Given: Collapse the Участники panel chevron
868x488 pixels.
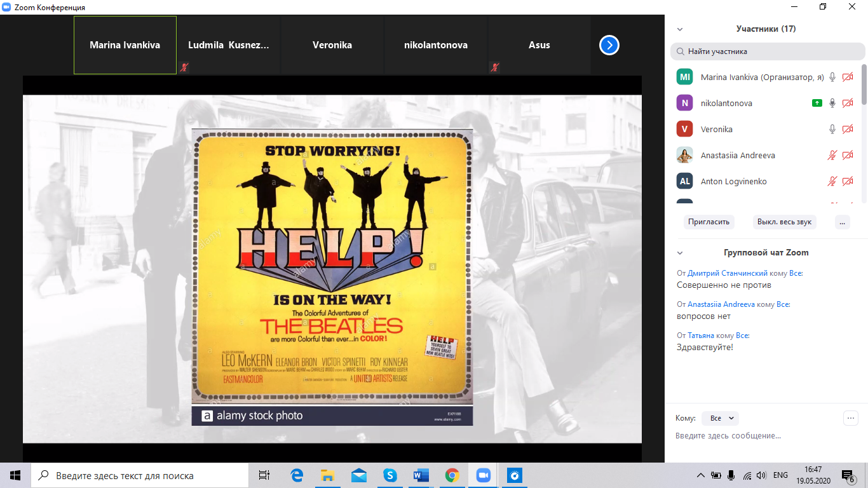Looking at the screenshot, I should (680, 29).
